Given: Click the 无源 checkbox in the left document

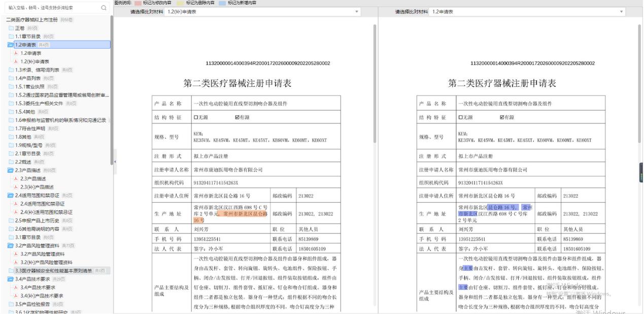Looking at the screenshot, I should (196, 117).
